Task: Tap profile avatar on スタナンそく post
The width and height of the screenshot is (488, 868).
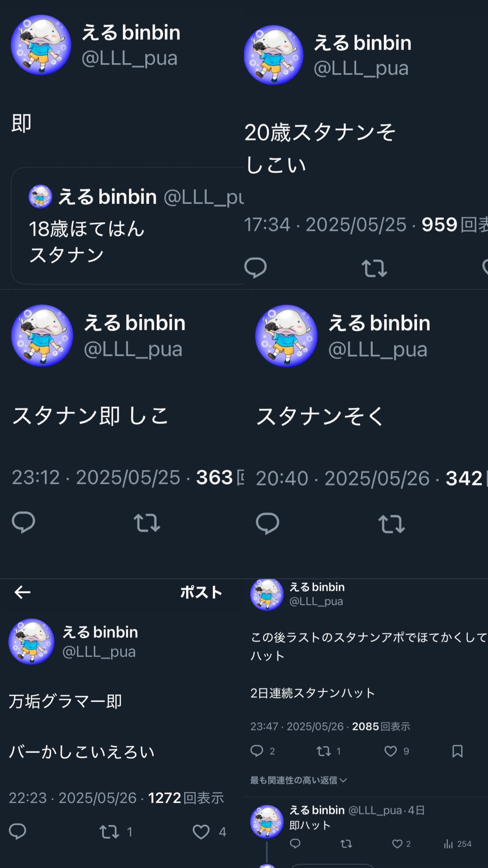Action: click(x=286, y=336)
